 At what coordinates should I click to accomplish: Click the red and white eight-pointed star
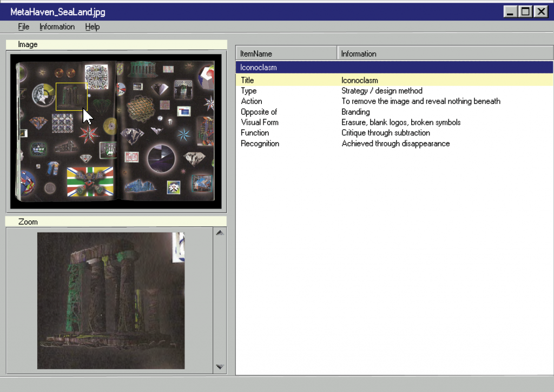pyautogui.click(x=88, y=132)
